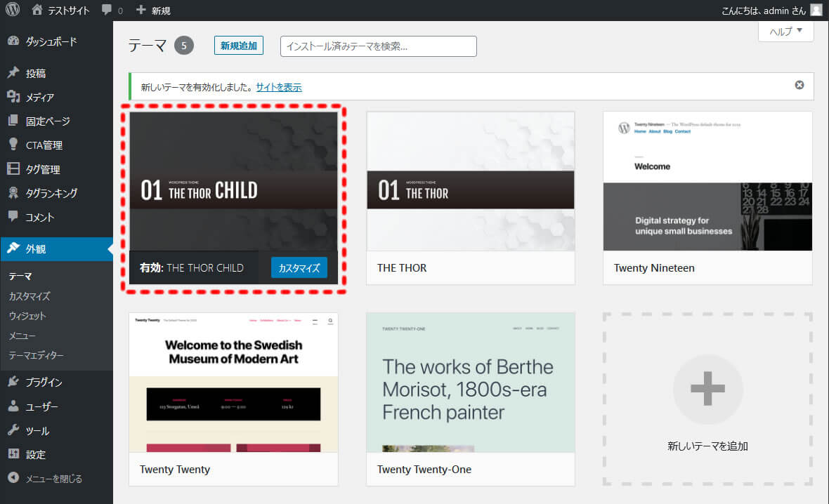Click the blue カスタマイズ button on active theme
Viewport: 829px width, 504px height.
point(299,268)
